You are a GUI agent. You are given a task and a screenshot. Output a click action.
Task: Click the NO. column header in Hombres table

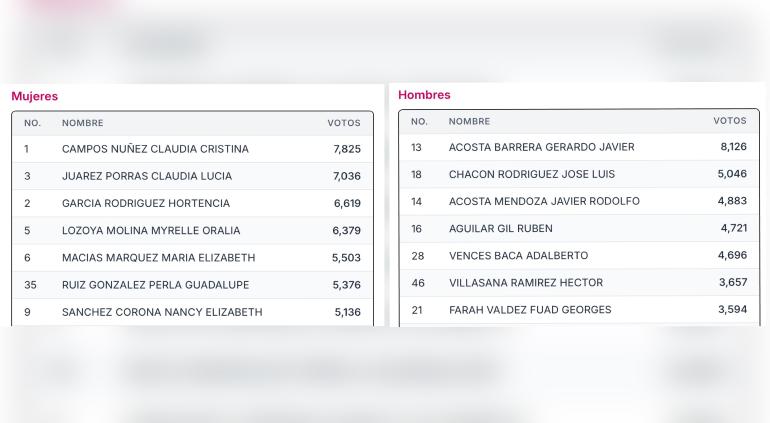(419, 121)
